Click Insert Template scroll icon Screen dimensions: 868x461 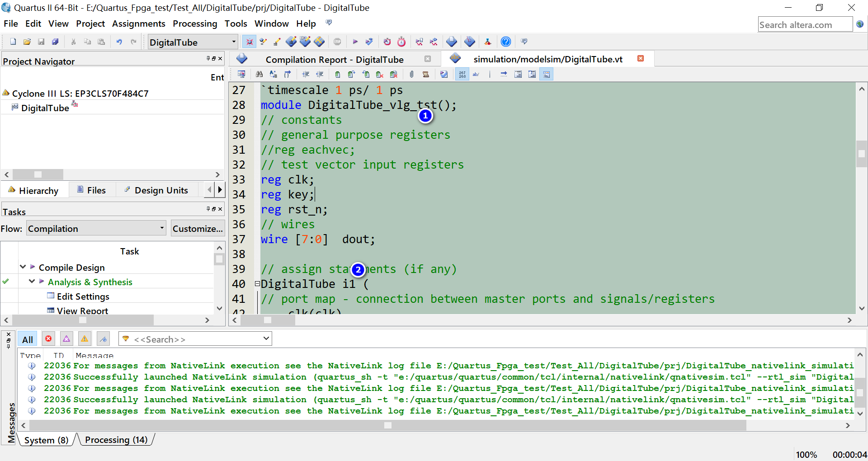[426, 75]
